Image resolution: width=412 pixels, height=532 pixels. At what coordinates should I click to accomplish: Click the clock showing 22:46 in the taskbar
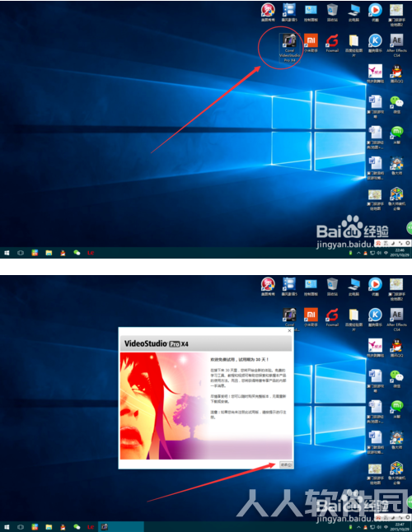(400, 253)
